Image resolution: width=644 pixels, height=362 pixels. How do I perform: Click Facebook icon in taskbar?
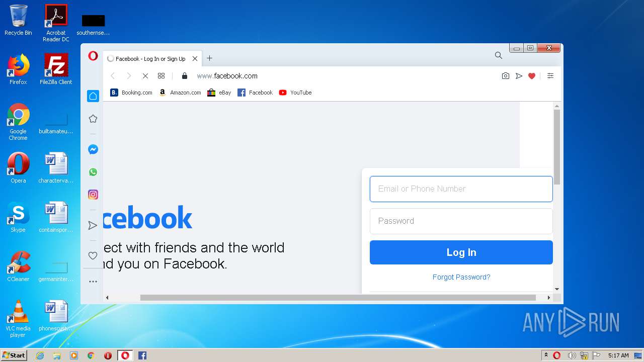click(142, 355)
